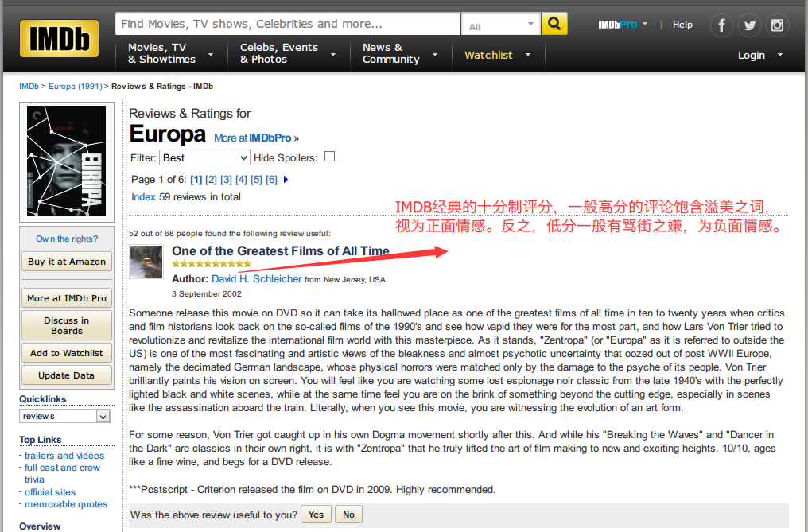Open author David H. Schleicher profile
This screenshot has height=532, width=808.
257,279
